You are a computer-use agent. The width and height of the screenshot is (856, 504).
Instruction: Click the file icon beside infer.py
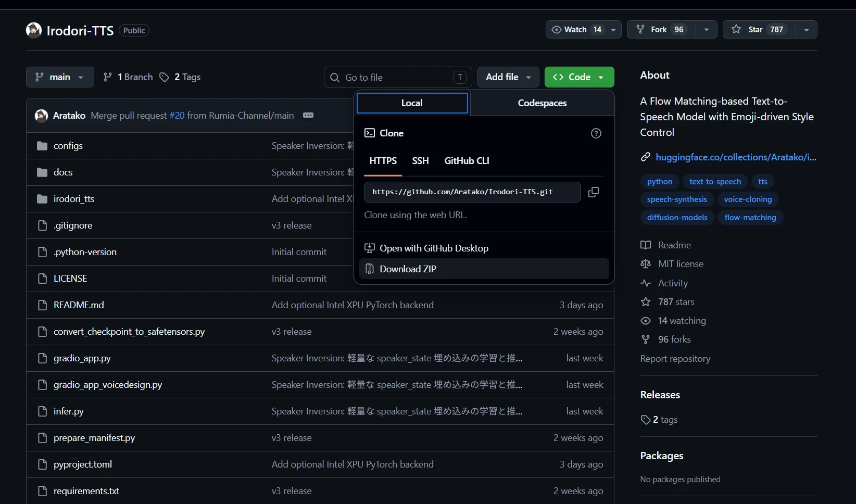[x=43, y=411]
